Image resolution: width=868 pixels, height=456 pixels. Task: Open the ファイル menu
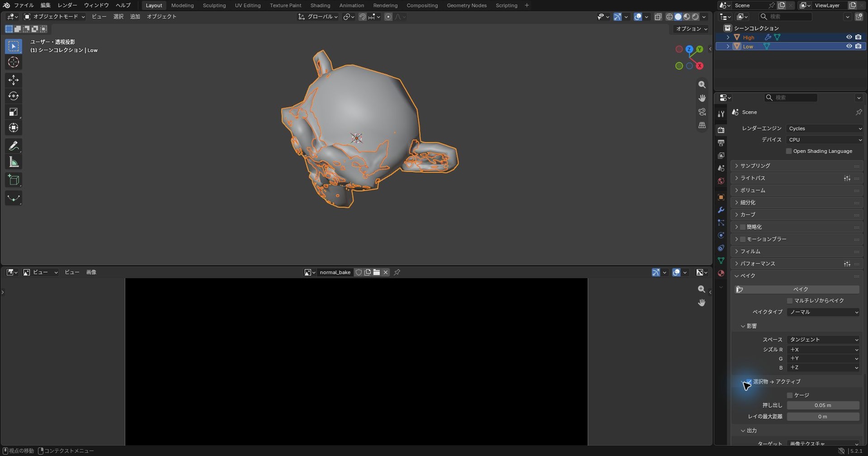pyautogui.click(x=24, y=5)
